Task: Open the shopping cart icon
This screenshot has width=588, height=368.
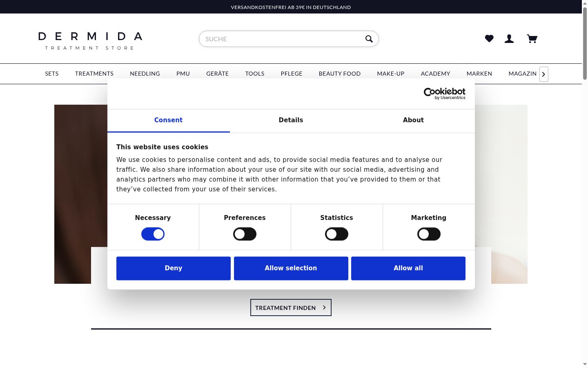Action: pos(532,39)
